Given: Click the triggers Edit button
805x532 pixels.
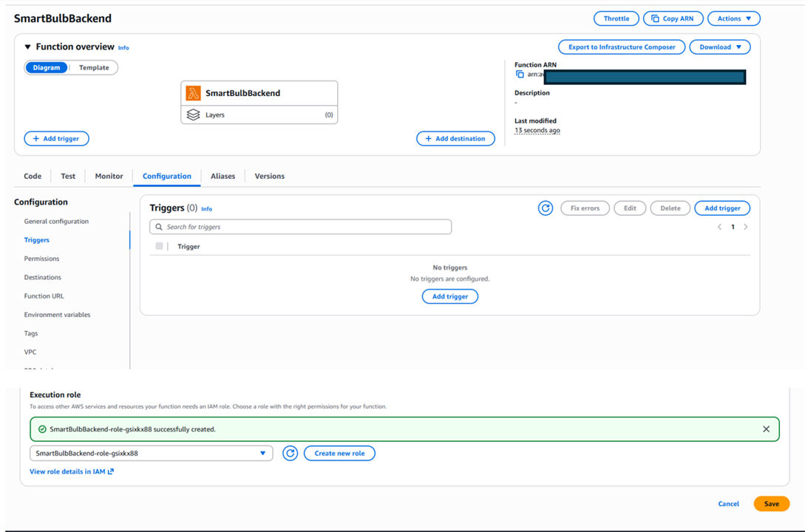Looking at the screenshot, I should [630, 208].
